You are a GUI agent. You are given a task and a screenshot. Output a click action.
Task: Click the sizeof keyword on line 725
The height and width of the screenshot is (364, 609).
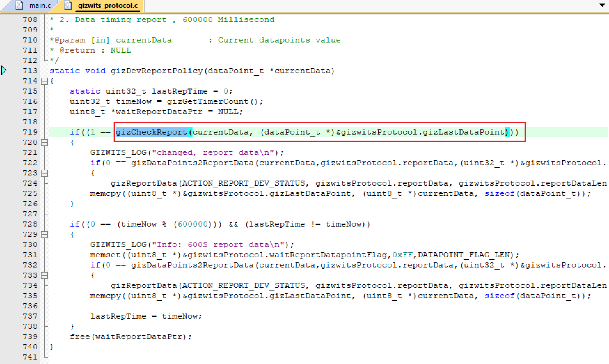[x=499, y=193]
